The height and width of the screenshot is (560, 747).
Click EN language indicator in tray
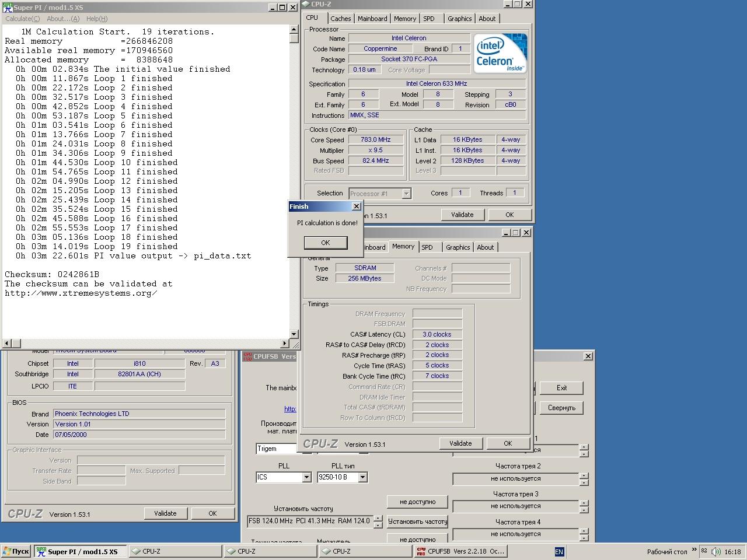(x=559, y=551)
